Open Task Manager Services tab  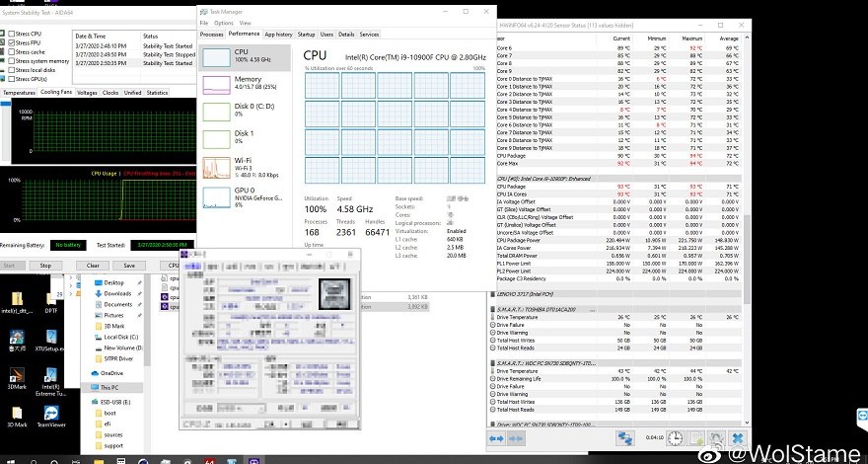coord(369,35)
